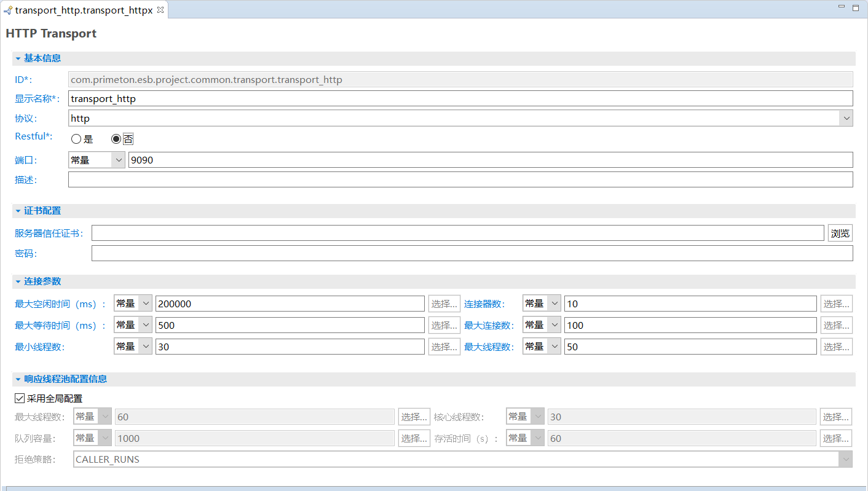Collapse the 响应线程池配置信息 section
Image resolution: width=868 pixels, height=491 pixels.
18,379
